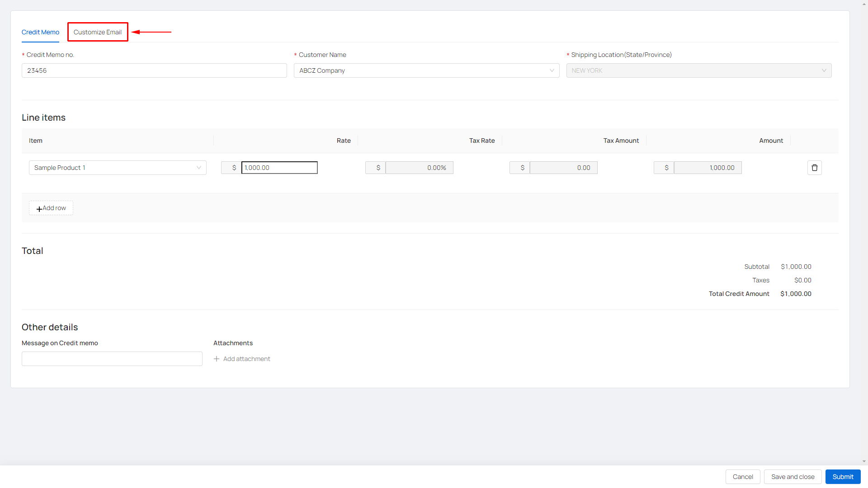Focus the Credit Memo no. field
868x488 pixels.
click(154, 70)
